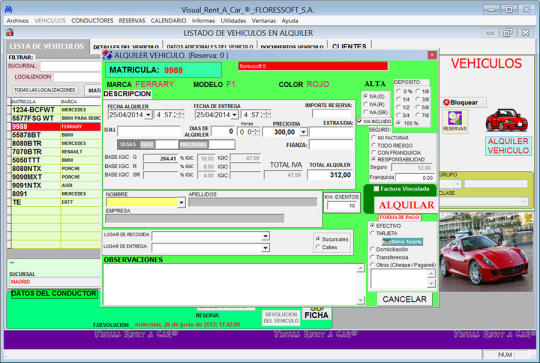Click the ALQUILER VEHICULO button
540x363 pixels.
(508, 146)
